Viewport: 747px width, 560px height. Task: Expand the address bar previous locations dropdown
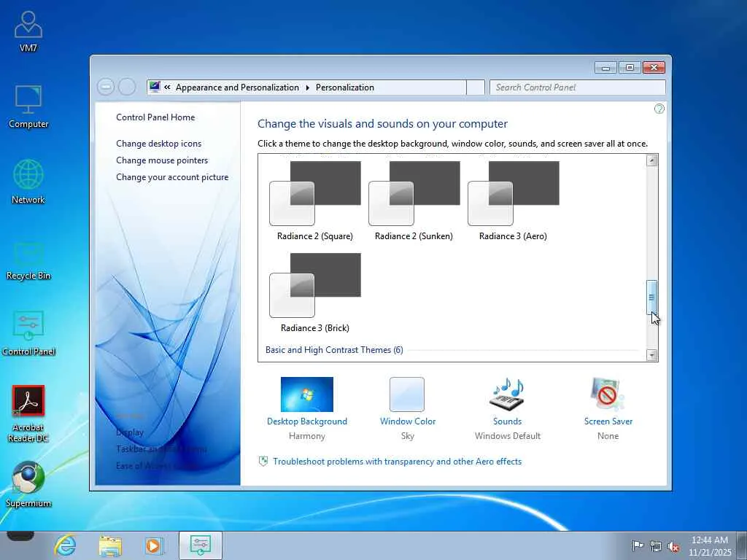[x=476, y=87]
